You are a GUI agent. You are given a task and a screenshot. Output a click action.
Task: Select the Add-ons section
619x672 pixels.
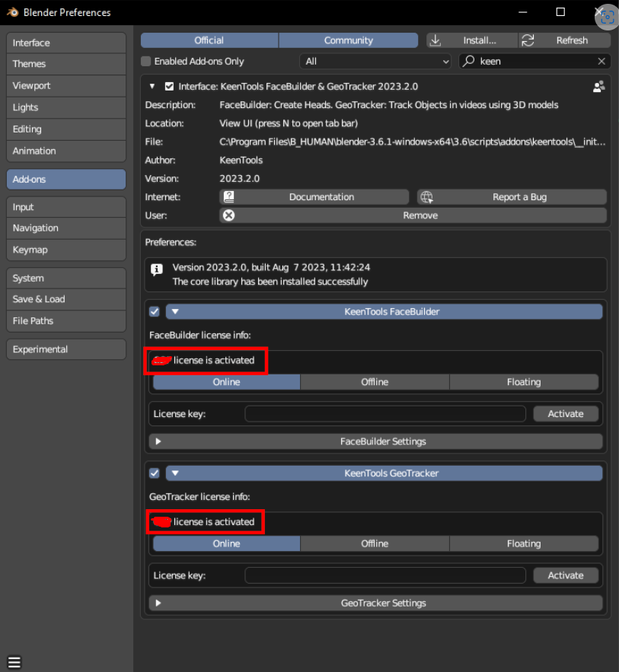66,179
